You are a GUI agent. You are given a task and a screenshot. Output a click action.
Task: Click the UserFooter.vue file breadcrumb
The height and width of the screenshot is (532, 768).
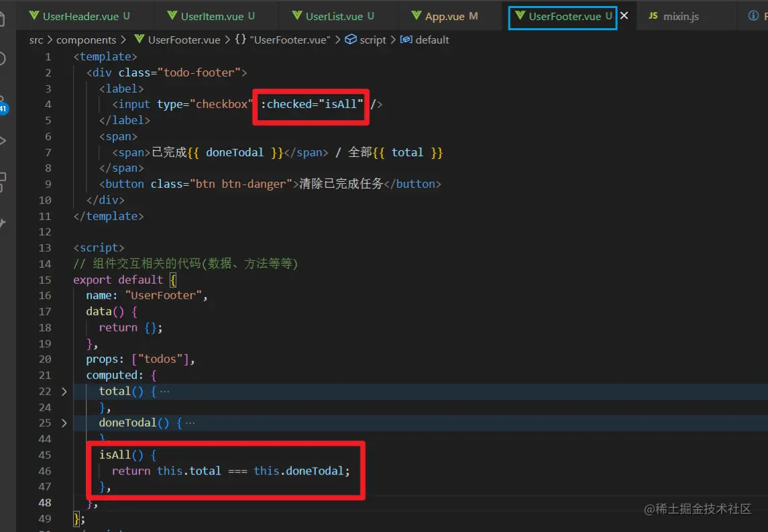184,40
